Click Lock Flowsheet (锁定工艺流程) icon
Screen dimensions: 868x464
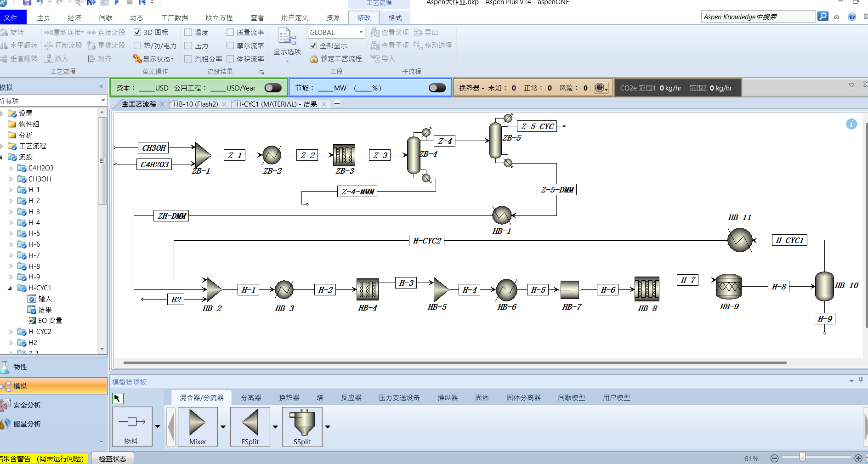[x=314, y=59]
